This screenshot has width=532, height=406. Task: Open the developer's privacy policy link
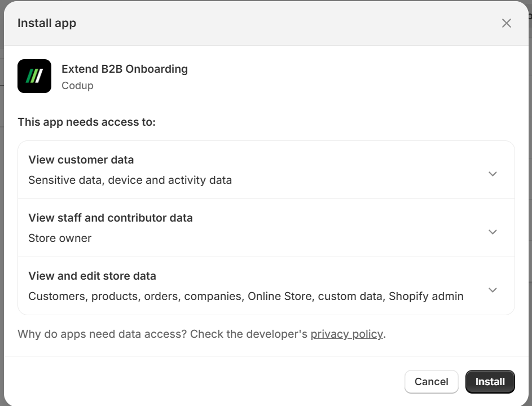(x=347, y=334)
